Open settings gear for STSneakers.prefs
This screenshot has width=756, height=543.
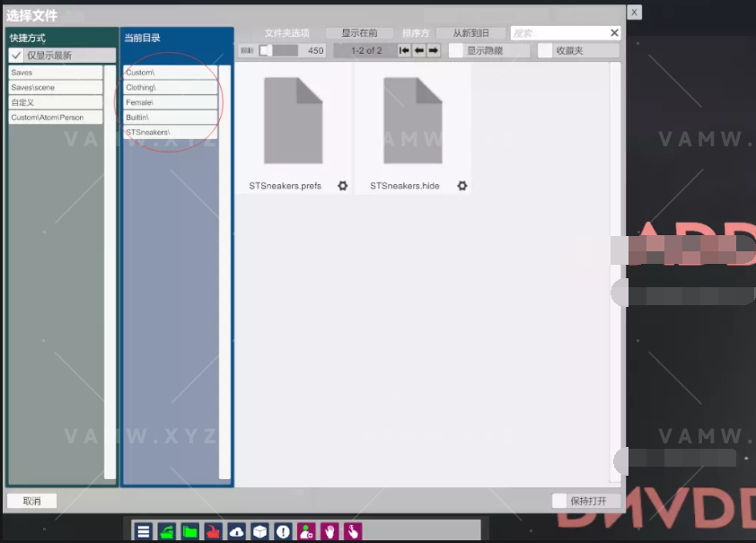tap(343, 186)
